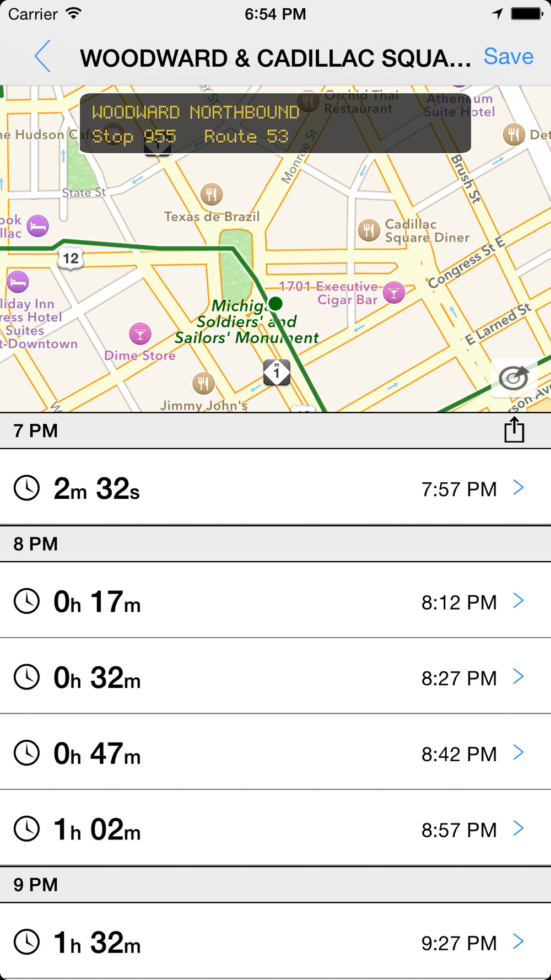This screenshot has width=551, height=980.
Task: Tap the share icon beside 7 PM
Action: [x=514, y=430]
